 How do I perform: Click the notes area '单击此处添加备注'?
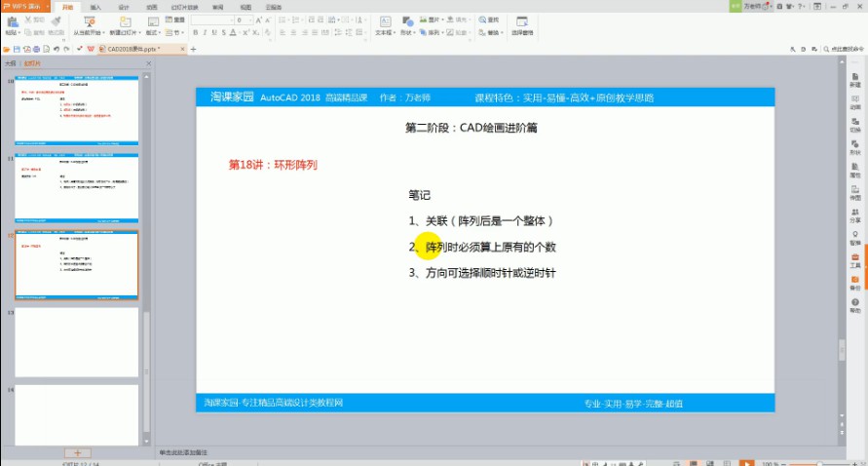pos(183,452)
